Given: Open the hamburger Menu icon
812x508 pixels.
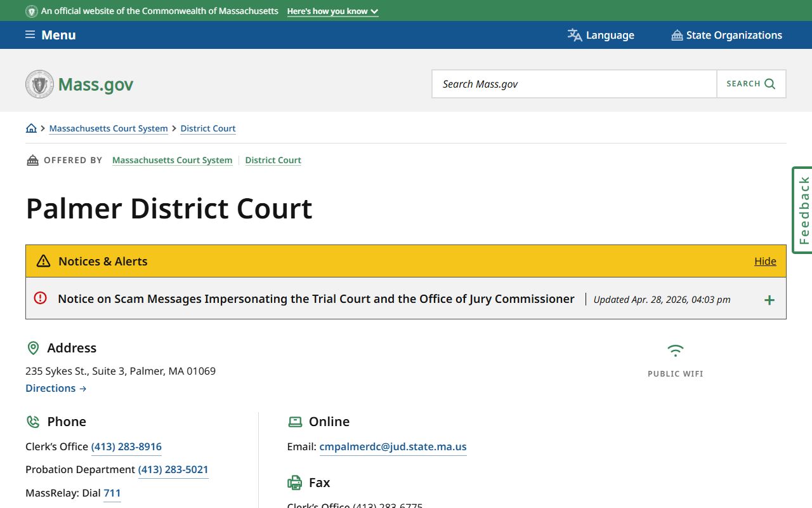Looking at the screenshot, I should pyautogui.click(x=30, y=35).
